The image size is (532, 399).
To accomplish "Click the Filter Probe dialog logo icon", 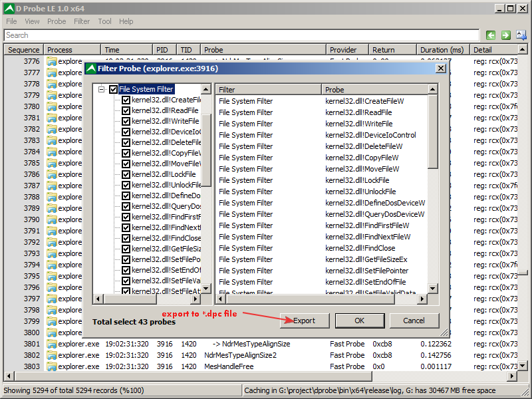I will click(x=91, y=68).
